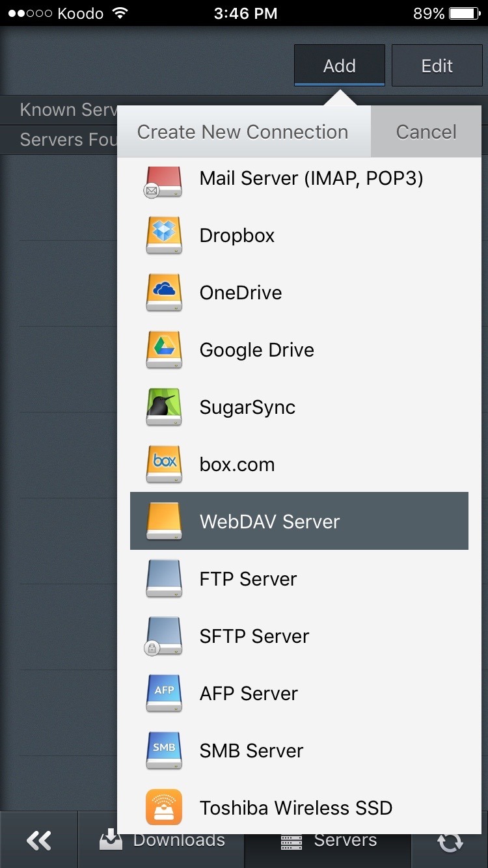Tap the Known Servers section header

point(68,110)
